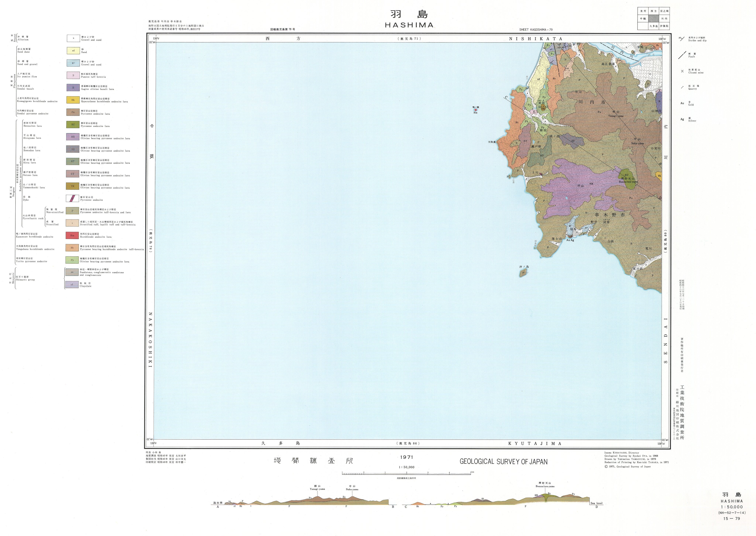Select the purple HR Hirayama lava swatch
This screenshot has height=536, width=756.
click(x=73, y=137)
